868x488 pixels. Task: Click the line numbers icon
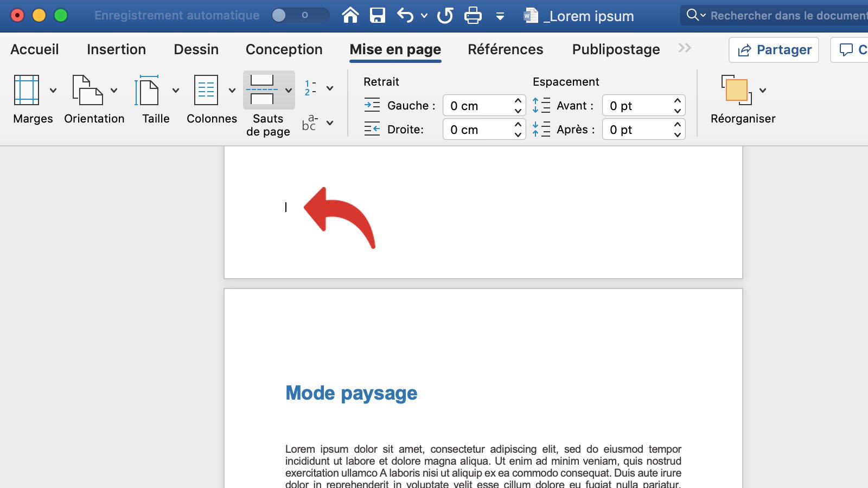[x=310, y=88]
